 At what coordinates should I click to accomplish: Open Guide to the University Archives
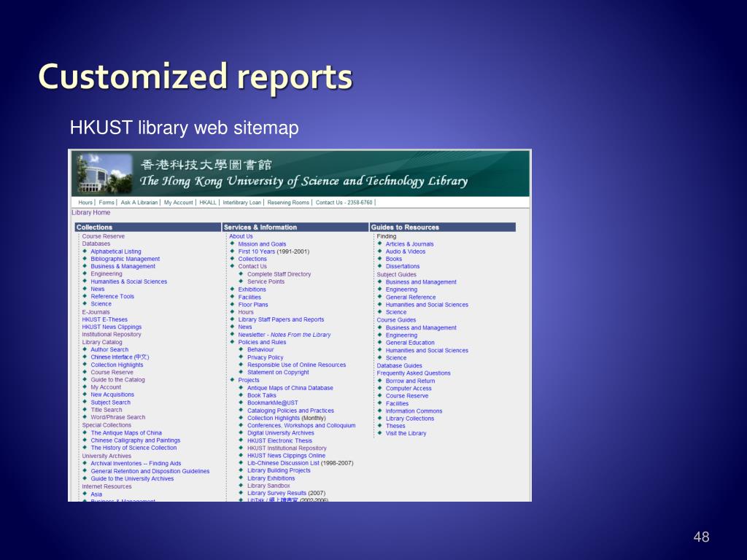pos(132,478)
